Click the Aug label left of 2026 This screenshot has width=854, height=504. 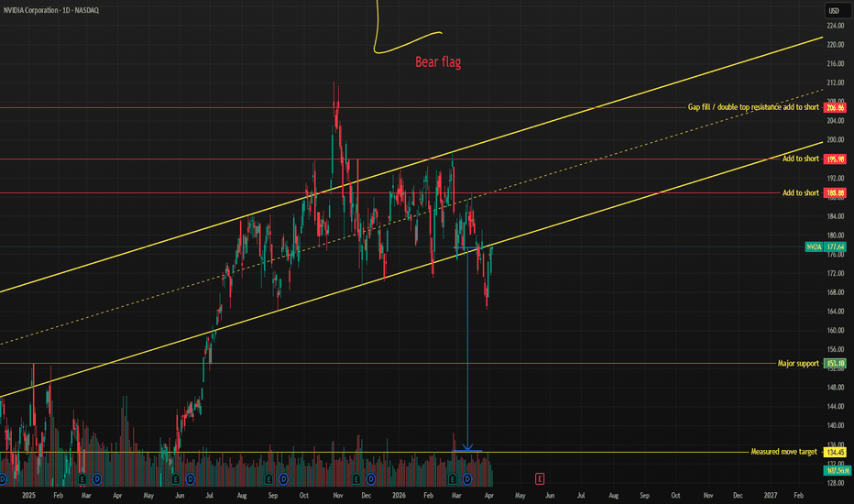(x=242, y=495)
